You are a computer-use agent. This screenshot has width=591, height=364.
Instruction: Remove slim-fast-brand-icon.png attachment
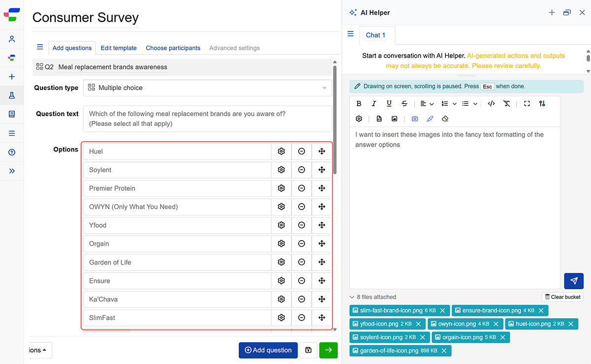pos(442,310)
